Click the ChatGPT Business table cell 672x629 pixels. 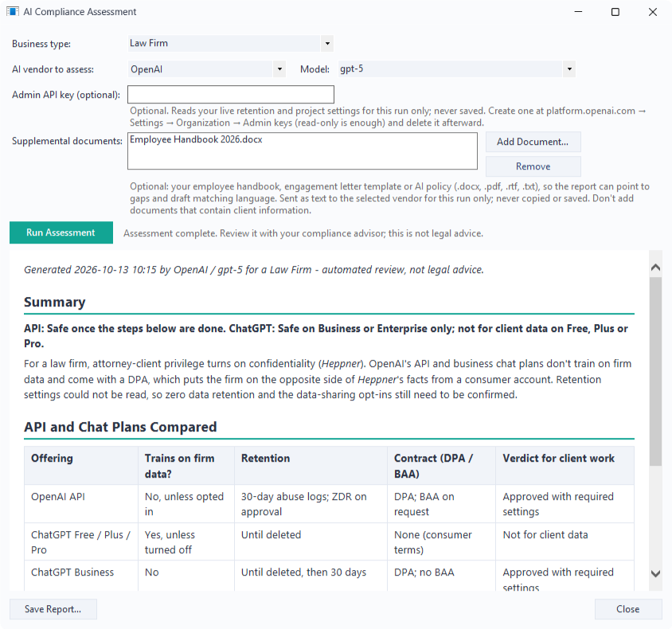tap(81, 576)
